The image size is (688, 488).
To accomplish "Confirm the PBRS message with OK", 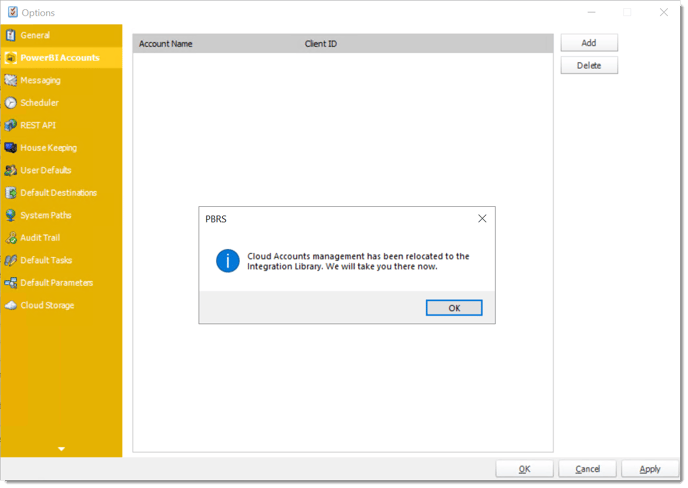I will point(454,308).
